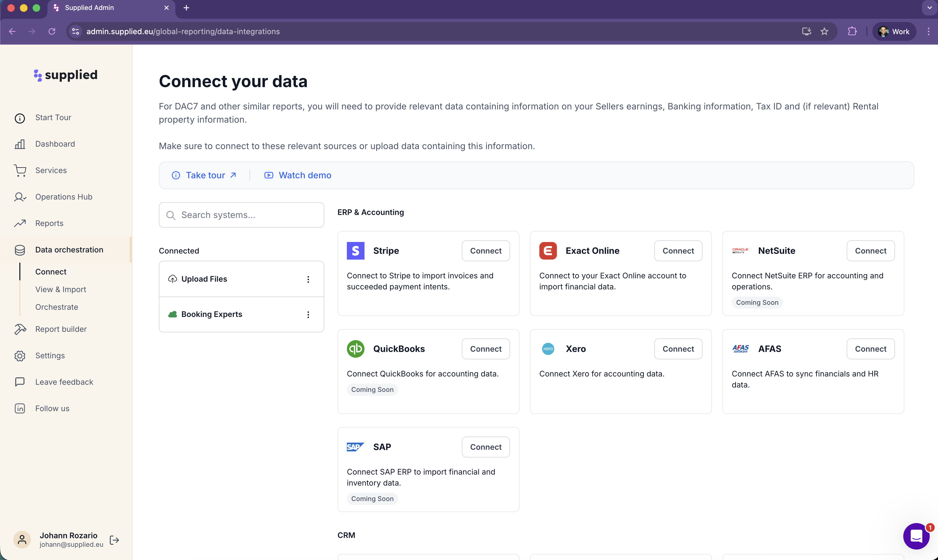Image resolution: width=938 pixels, height=560 pixels.
Task: Click the Take tour link
Action: click(x=204, y=176)
